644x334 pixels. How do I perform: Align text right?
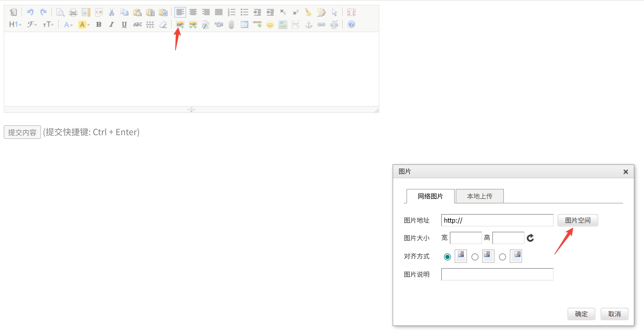pos(206,12)
